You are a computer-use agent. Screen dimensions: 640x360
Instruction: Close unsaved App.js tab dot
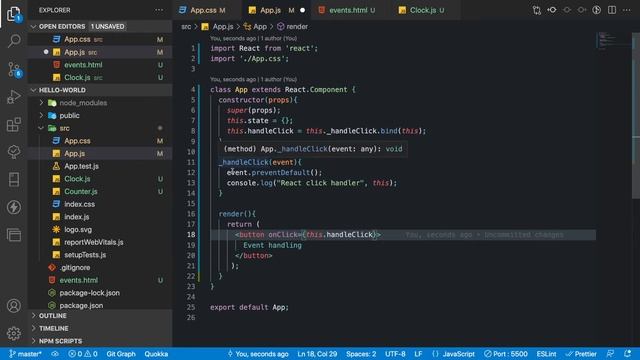tap(302, 10)
